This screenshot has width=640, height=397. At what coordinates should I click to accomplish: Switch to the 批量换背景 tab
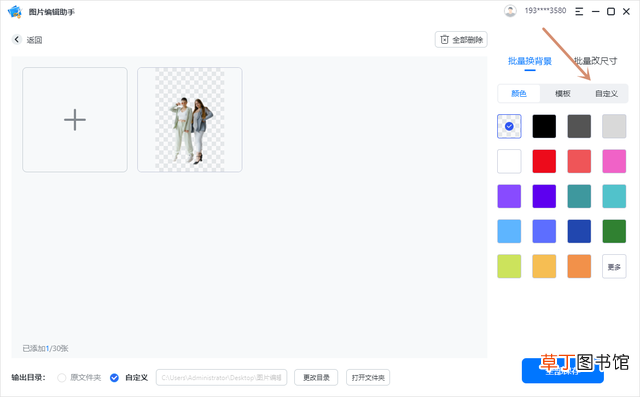coord(529,61)
